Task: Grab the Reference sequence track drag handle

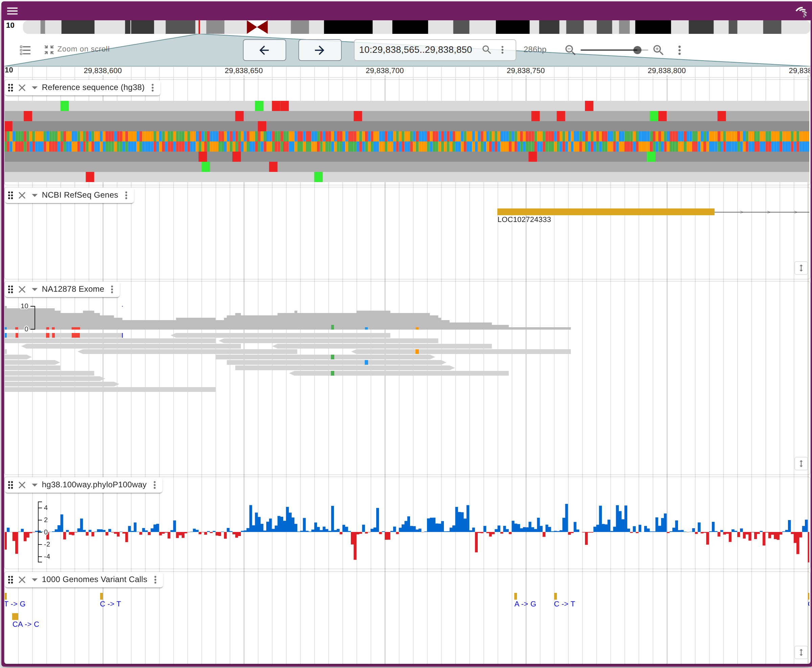Action: (x=11, y=88)
